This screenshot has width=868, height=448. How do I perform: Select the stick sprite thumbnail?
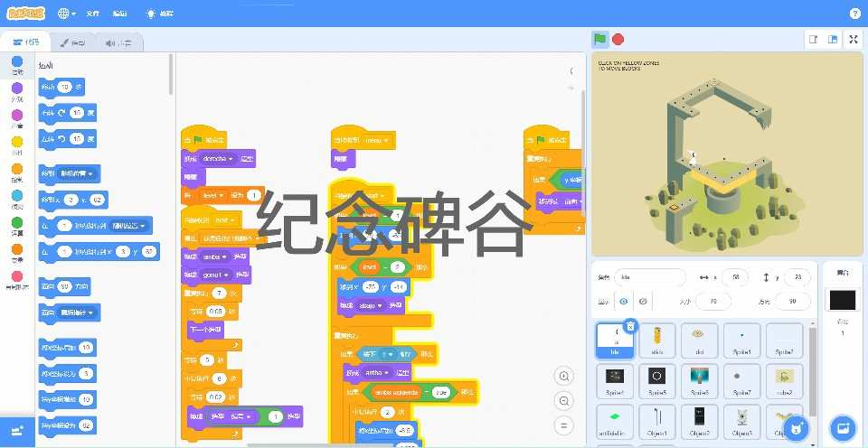click(x=657, y=341)
